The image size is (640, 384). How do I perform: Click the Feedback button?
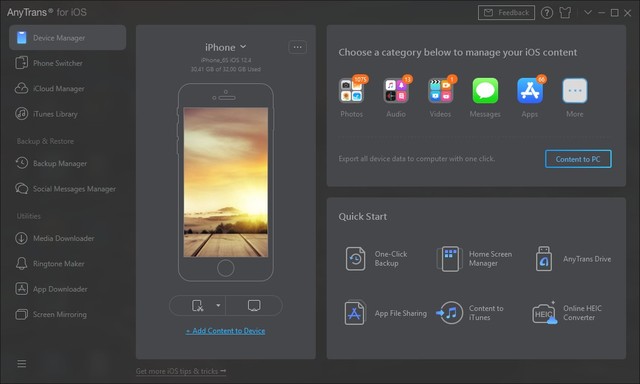506,13
